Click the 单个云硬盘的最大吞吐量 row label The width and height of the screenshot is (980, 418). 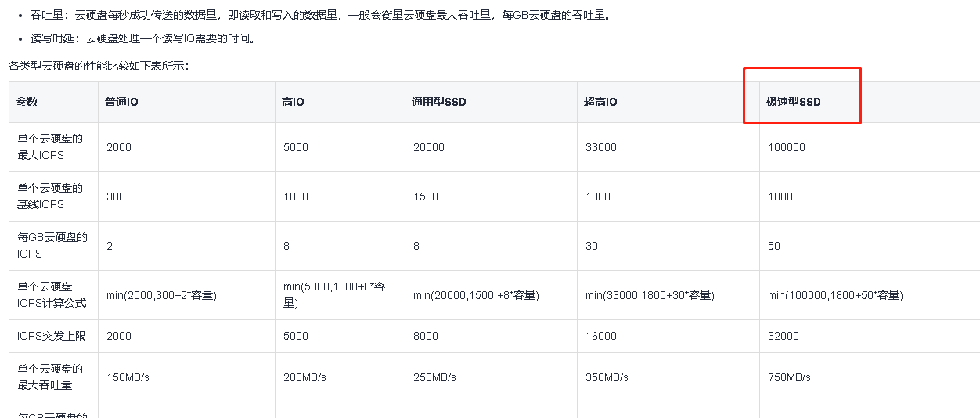tap(50, 377)
